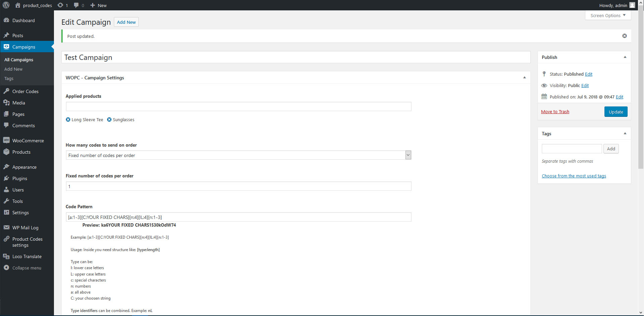Click the Code Pattern input field
Image resolution: width=644 pixels, height=316 pixels.
click(x=239, y=217)
